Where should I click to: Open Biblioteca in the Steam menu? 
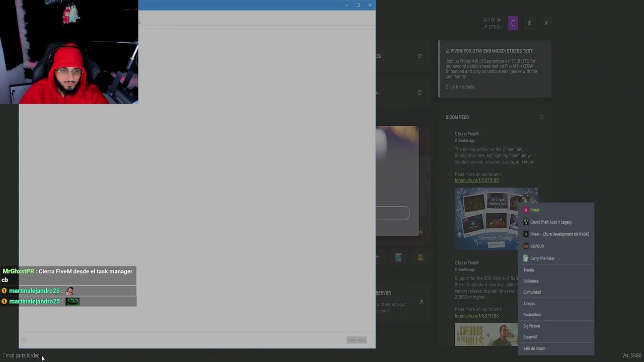[531, 281]
